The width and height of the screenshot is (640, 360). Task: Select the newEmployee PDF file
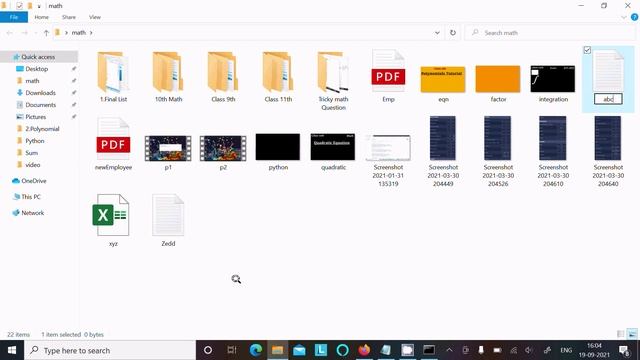pyautogui.click(x=113, y=144)
